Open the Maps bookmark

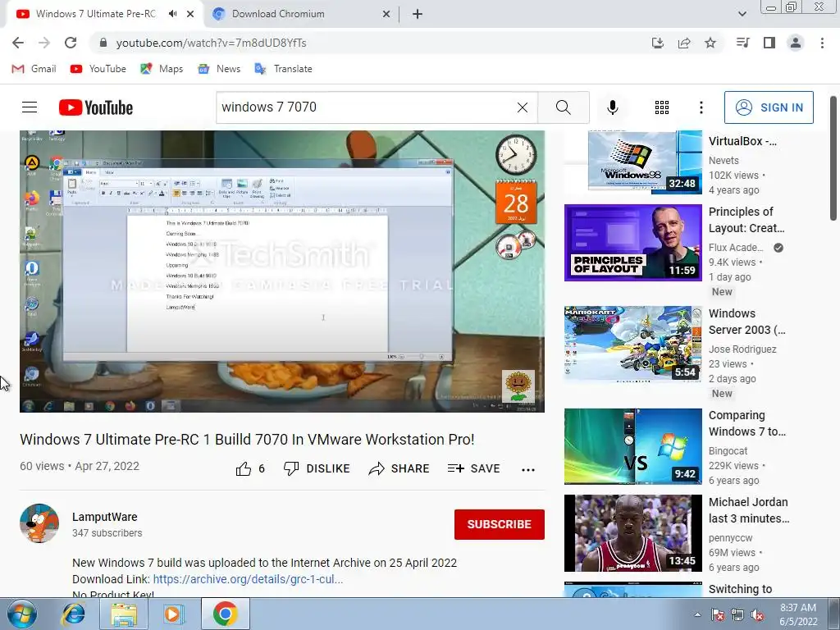pyautogui.click(x=162, y=69)
